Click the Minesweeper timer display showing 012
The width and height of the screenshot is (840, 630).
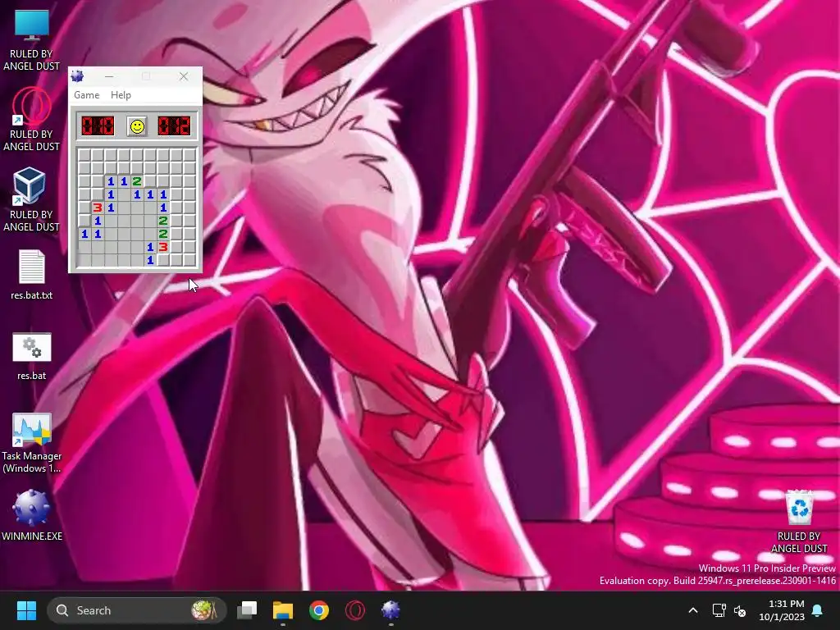(174, 126)
